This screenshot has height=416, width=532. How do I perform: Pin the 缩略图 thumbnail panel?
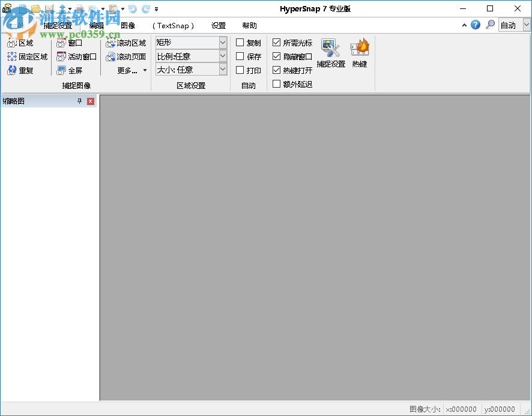tap(79, 101)
